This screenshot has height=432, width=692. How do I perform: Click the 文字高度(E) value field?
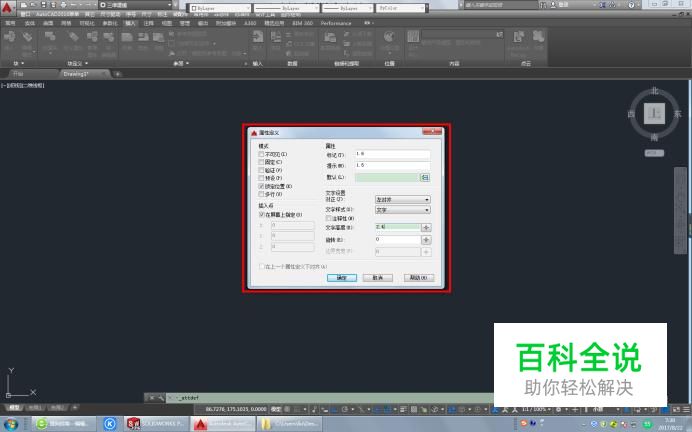(398, 227)
